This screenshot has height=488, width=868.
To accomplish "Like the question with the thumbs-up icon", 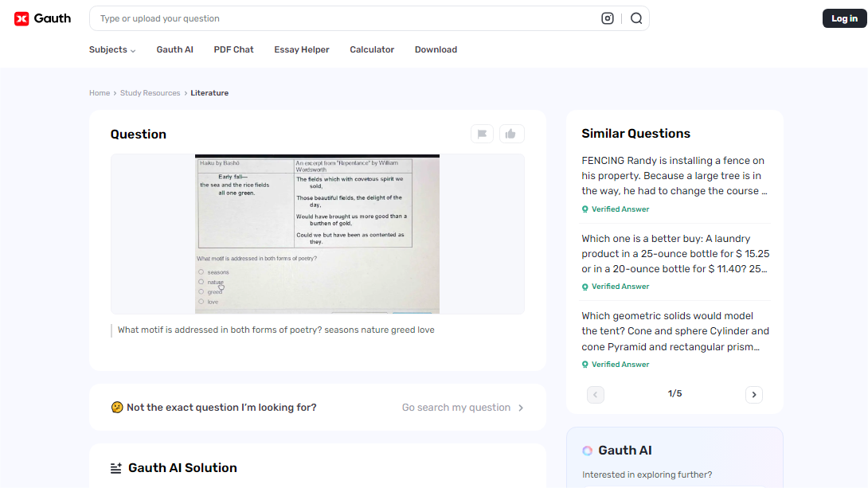I will (511, 134).
